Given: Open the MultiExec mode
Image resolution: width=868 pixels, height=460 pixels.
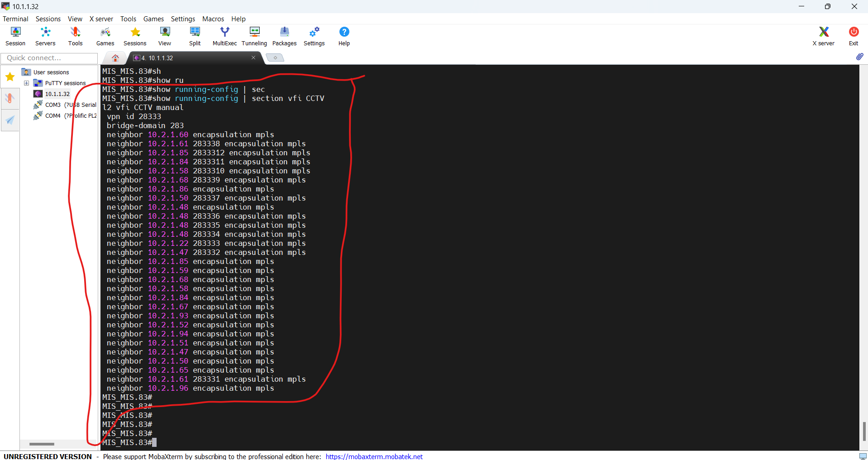Looking at the screenshot, I should 224,36.
